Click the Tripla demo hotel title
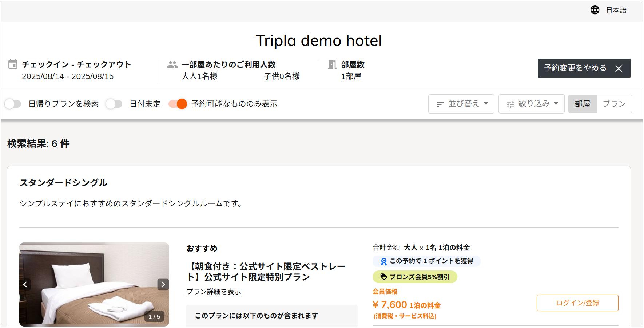 [x=319, y=40]
